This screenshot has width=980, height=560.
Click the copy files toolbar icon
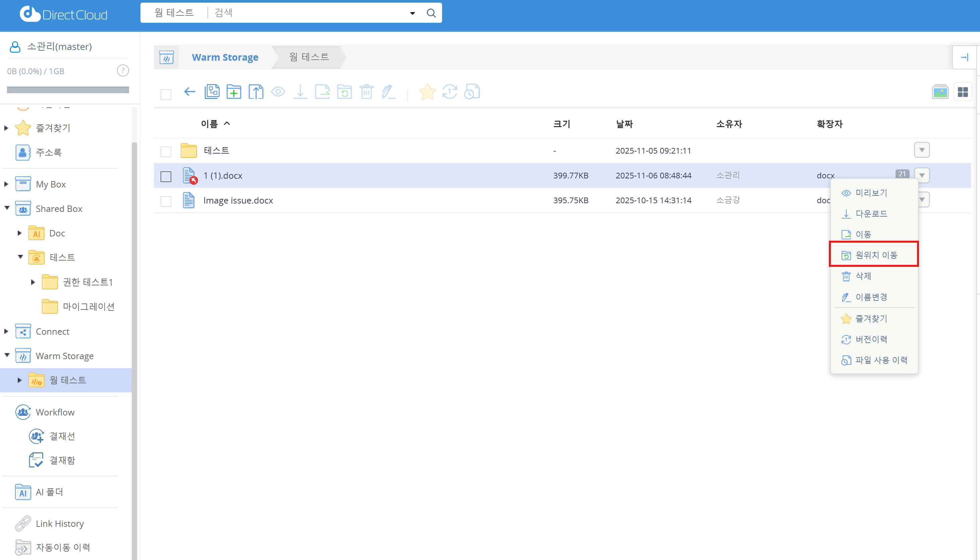point(212,92)
